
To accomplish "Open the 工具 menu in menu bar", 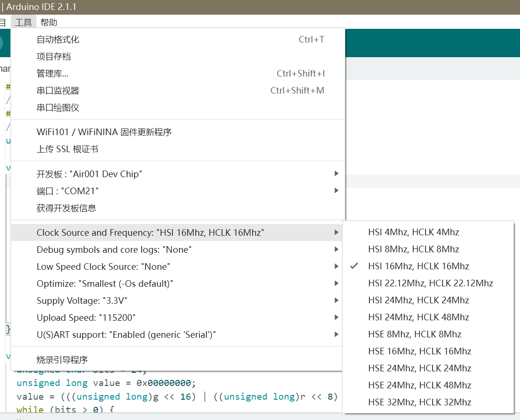I will [23, 22].
